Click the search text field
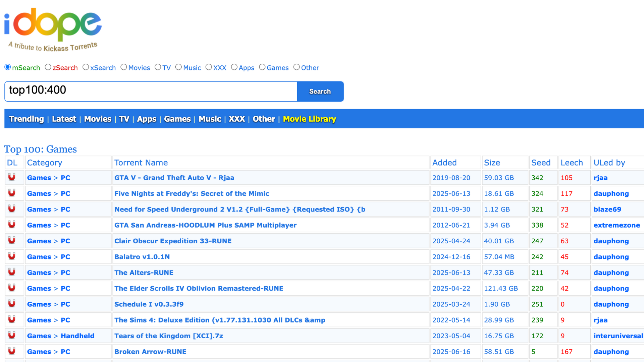 coord(151,91)
